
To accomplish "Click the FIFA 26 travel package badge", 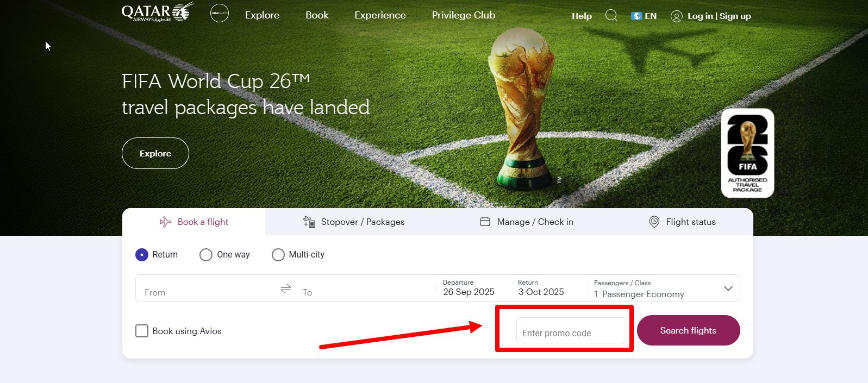I will pos(747,153).
